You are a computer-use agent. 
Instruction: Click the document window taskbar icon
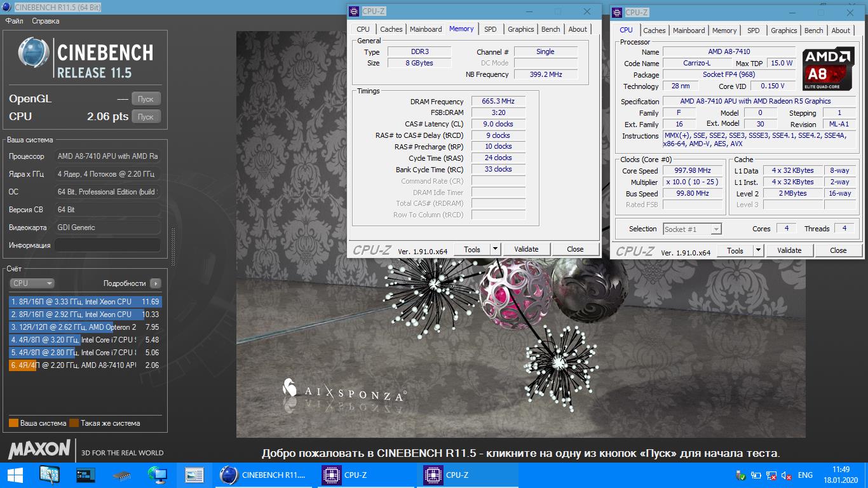pos(194,475)
